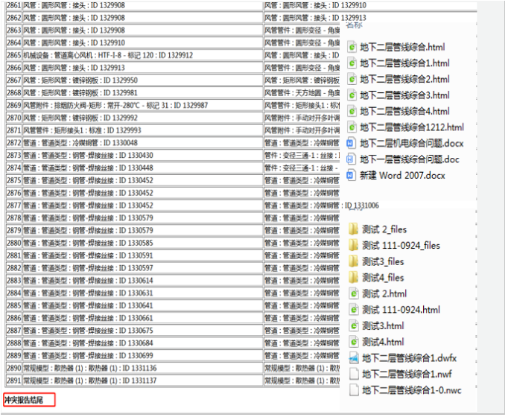Click folder icon of 测试 111-0924_files
This screenshot has width=511, height=420.
click(353, 245)
